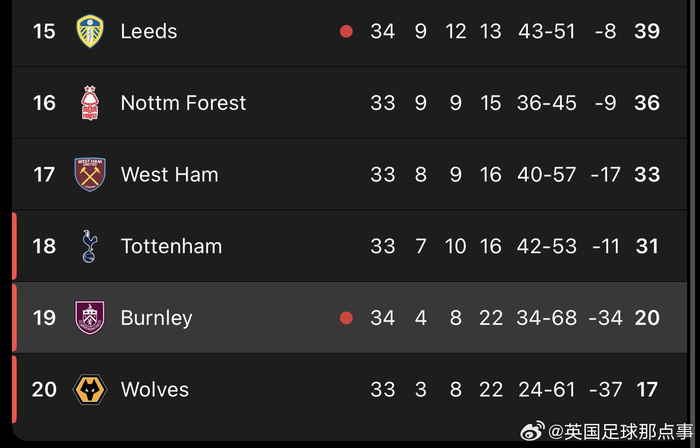The height and width of the screenshot is (448, 700).
Task: Open the Tottenham team name
Action: click(171, 246)
